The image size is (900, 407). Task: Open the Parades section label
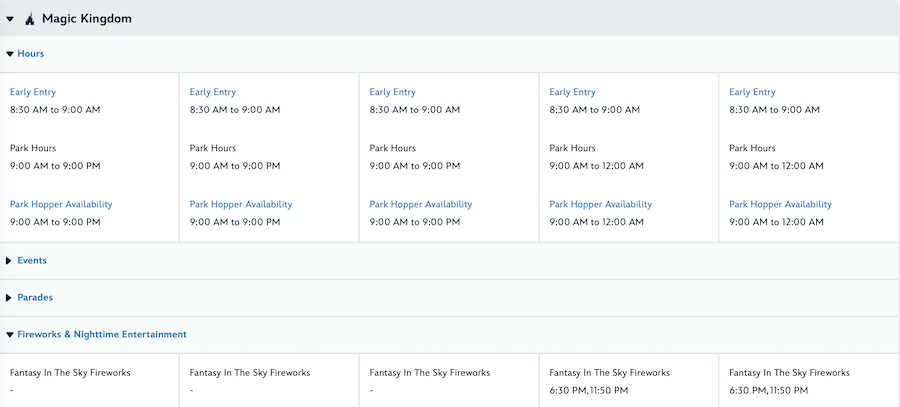click(35, 298)
